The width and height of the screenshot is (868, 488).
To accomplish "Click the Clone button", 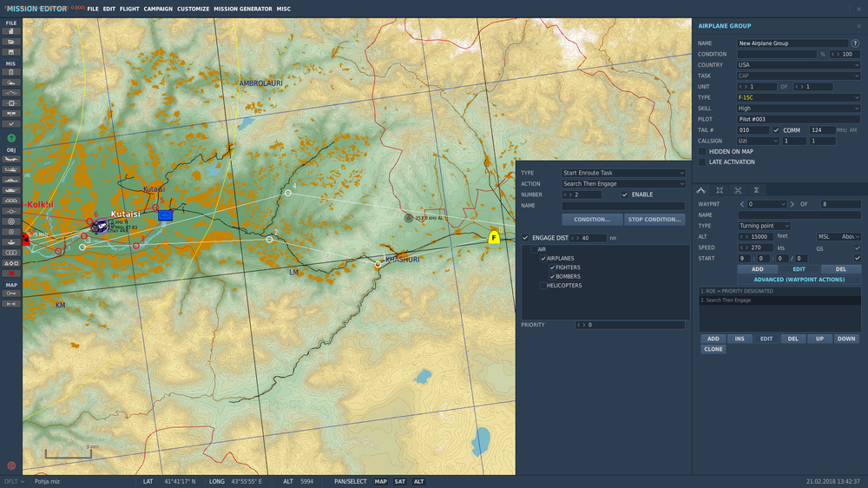I will click(x=713, y=349).
